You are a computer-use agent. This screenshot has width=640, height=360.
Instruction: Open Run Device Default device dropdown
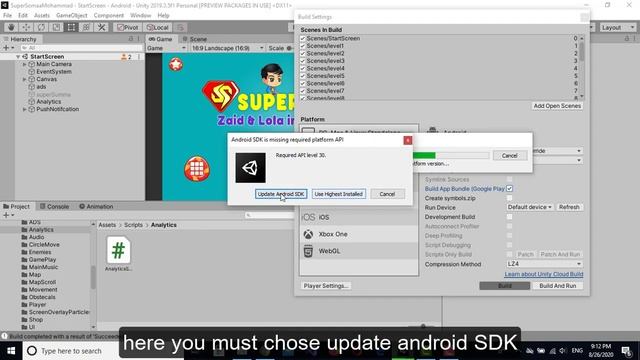(x=530, y=207)
